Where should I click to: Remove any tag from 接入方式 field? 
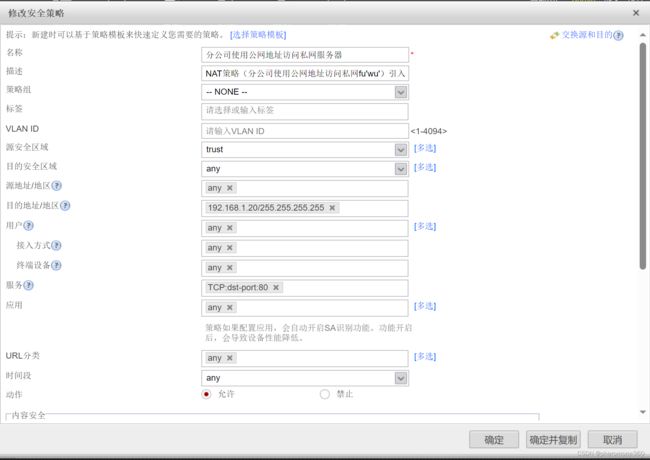230,248
